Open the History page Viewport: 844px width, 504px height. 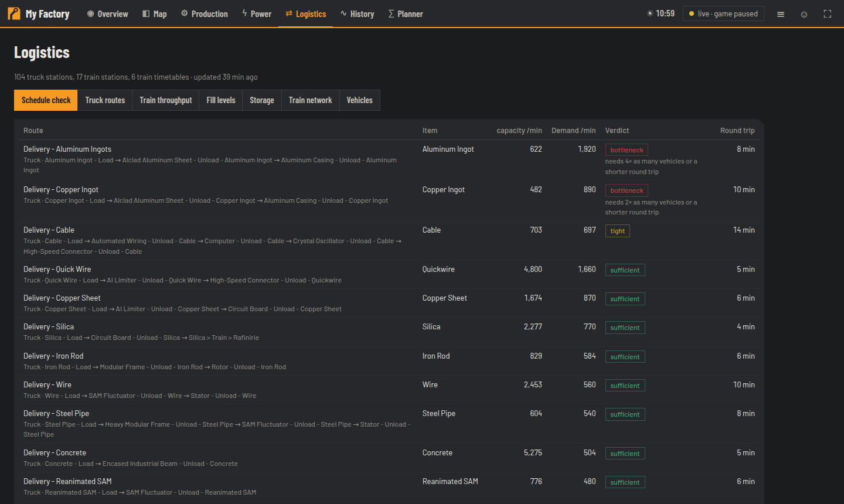(x=357, y=14)
